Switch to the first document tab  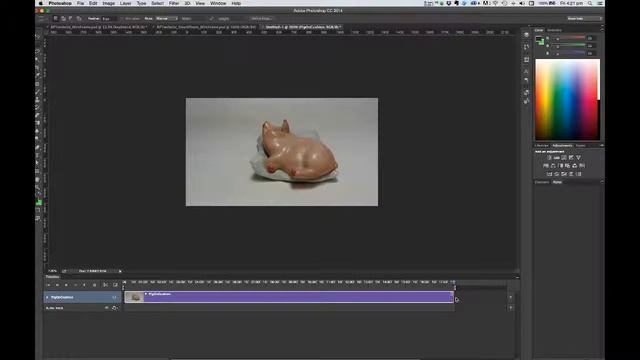[x=98, y=27]
